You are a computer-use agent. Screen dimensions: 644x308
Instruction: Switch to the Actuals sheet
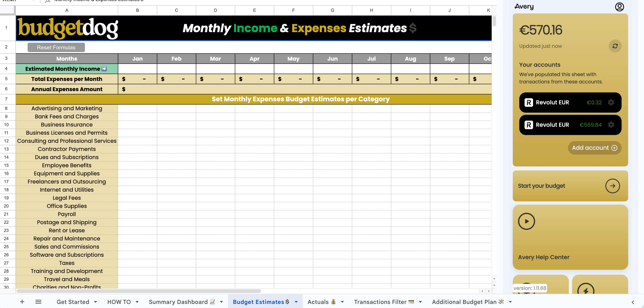tap(322, 302)
